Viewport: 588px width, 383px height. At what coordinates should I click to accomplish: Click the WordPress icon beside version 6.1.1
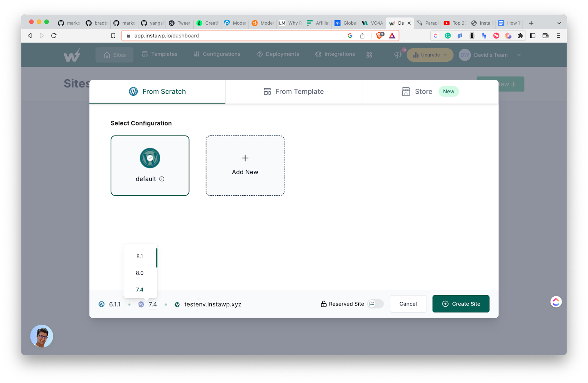pos(102,304)
